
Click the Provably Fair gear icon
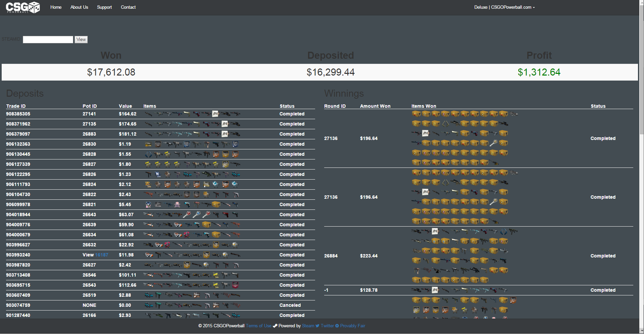tap(337, 326)
